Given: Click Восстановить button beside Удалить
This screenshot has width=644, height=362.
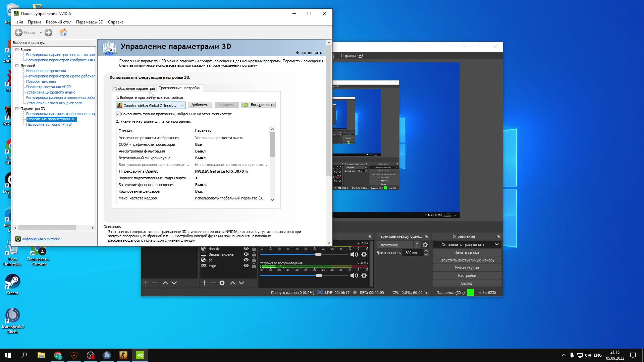Looking at the screenshot, I should (259, 105).
